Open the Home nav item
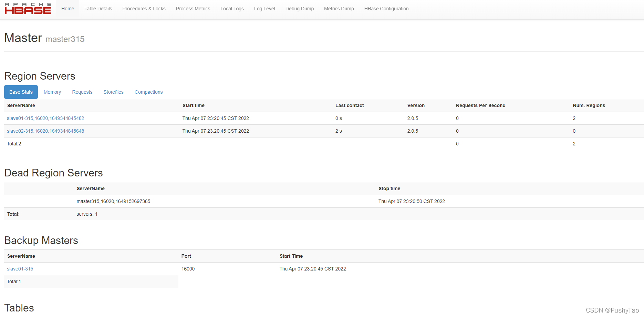This screenshot has width=644, height=317. click(67, 9)
